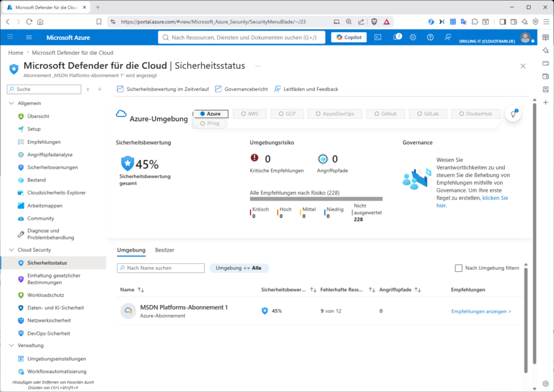Open the help question mark icon

(x=430, y=37)
